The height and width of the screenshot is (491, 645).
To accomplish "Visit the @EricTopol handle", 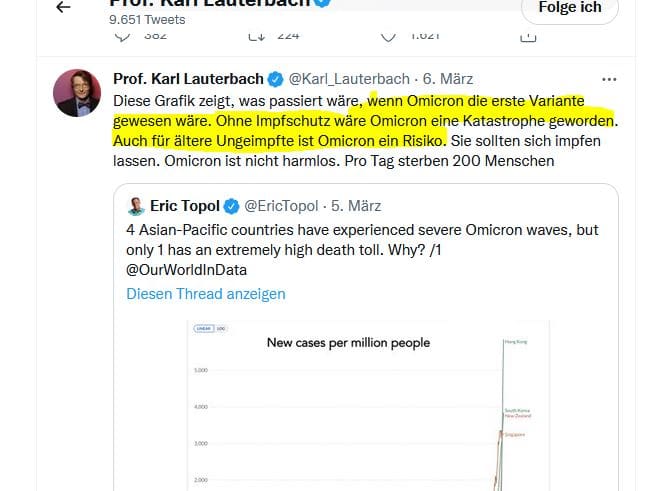I will point(281,206).
